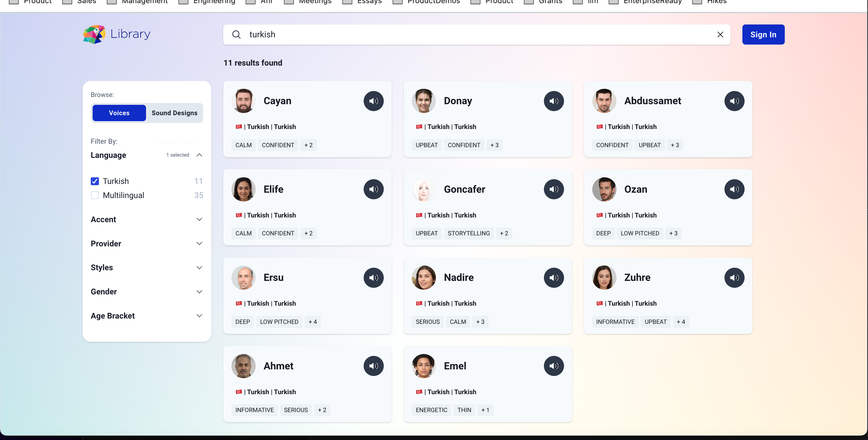The height and width of the screenshot is (440, 868).
Task: Clear the turkish search query
Action: coord(720,34)
